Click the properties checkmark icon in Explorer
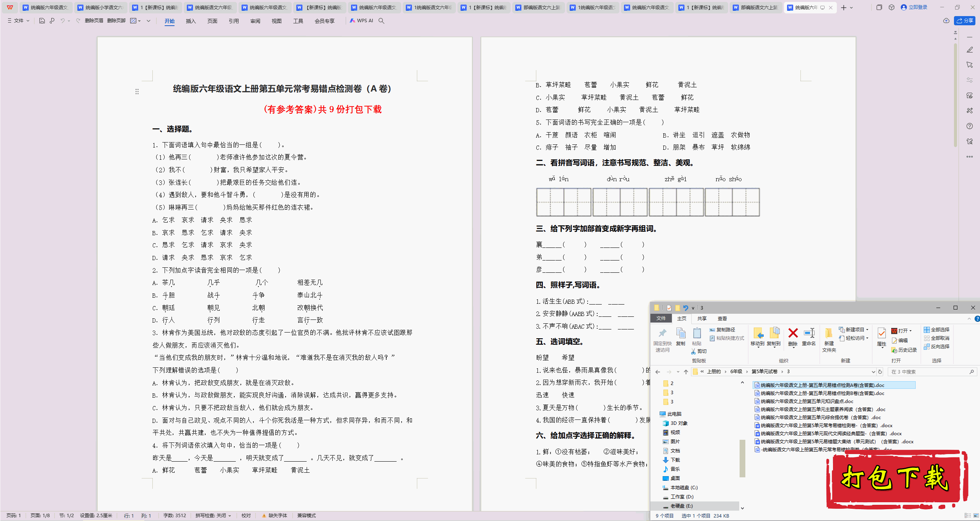 (882, 333)
